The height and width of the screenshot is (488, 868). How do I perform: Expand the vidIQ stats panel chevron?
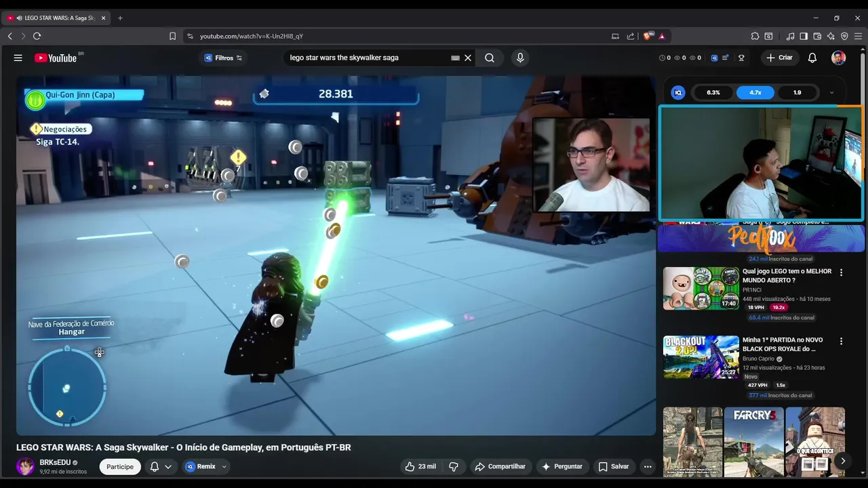tap(832, 92)
